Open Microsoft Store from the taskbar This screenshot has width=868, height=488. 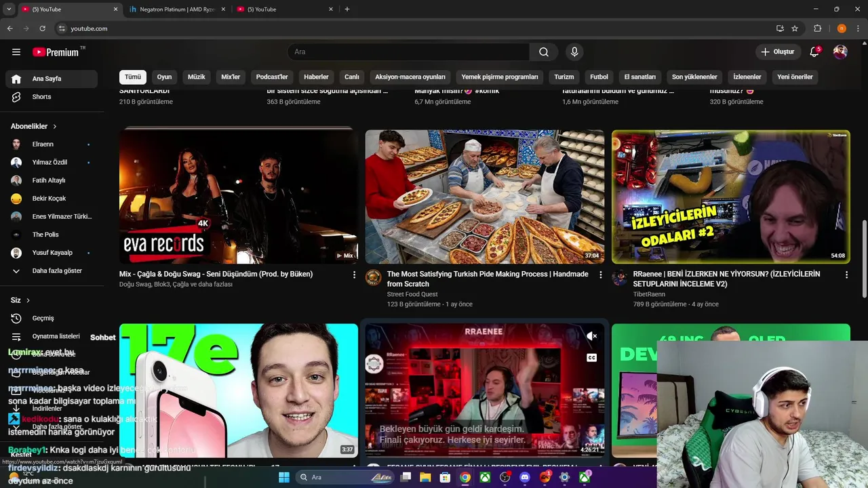click(x=445, y=477)
